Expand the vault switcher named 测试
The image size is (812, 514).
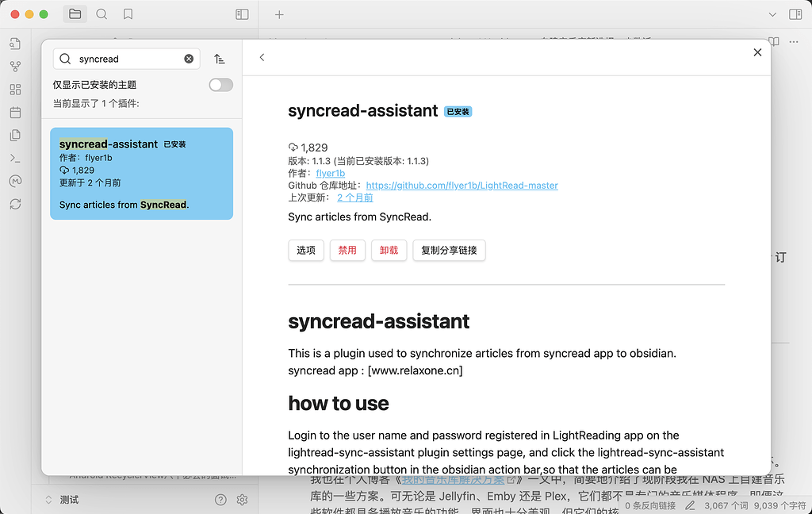click(62, 500)
